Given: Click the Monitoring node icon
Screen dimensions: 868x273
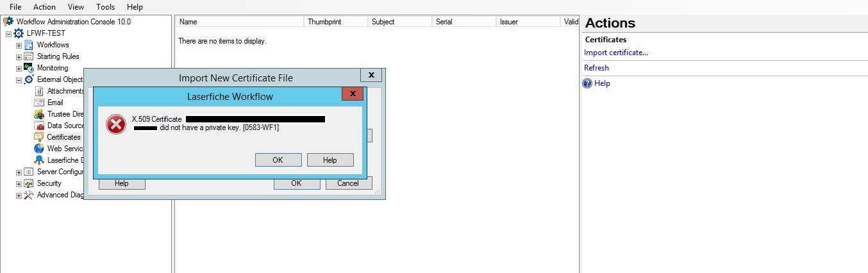Looking at the screenshot, I should click(x=29, y=68).
